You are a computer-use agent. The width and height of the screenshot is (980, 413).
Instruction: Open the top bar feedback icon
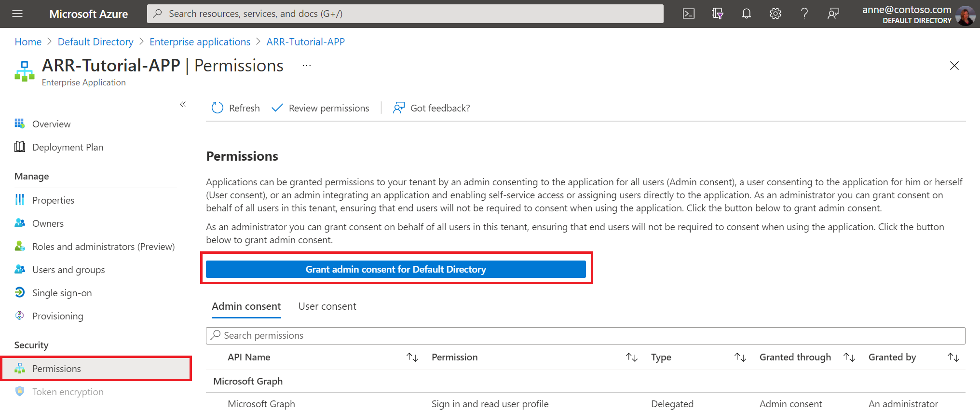click(833, 14)
